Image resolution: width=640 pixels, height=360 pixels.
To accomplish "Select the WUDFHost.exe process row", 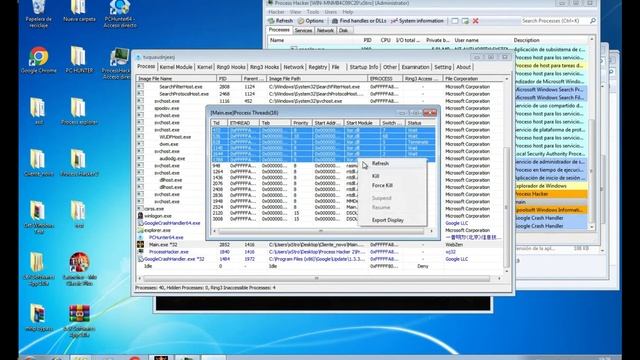I will (320, 137).
